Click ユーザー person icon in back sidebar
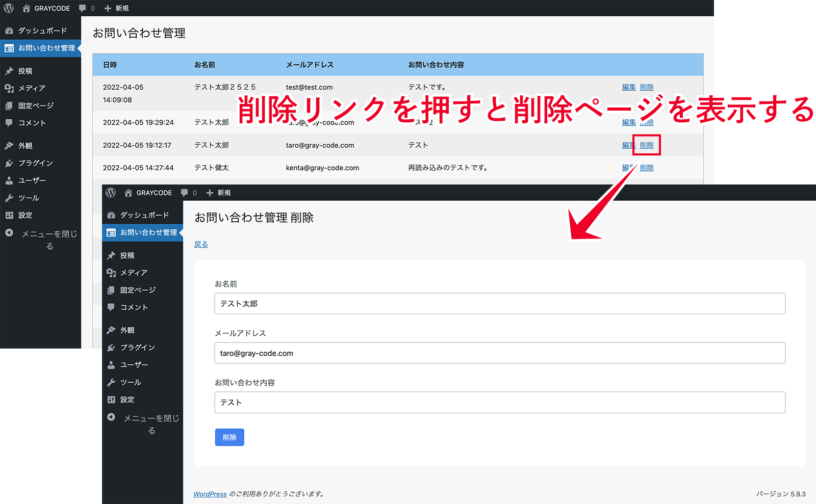Image resolution: width=816 pixels, height=504 pixels. [x=9, y=180]
